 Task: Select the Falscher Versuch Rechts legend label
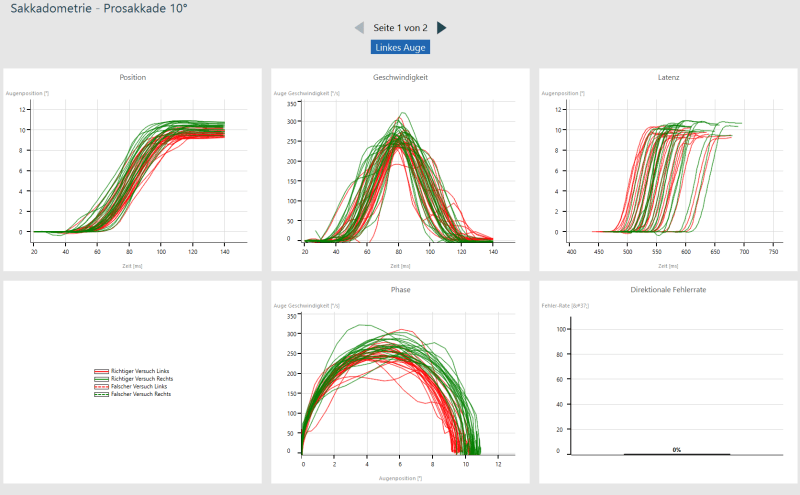pyautogui.click(x=141, y=395)
